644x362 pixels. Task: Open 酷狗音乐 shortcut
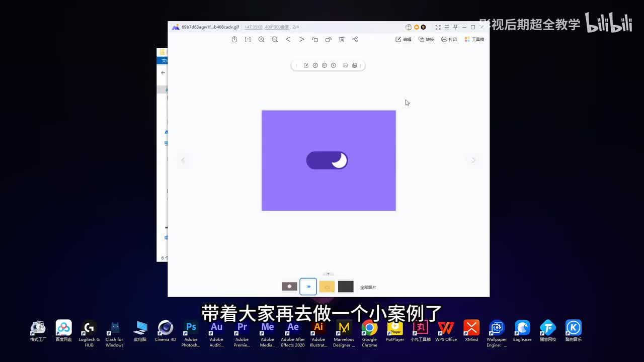coord(574,332)
